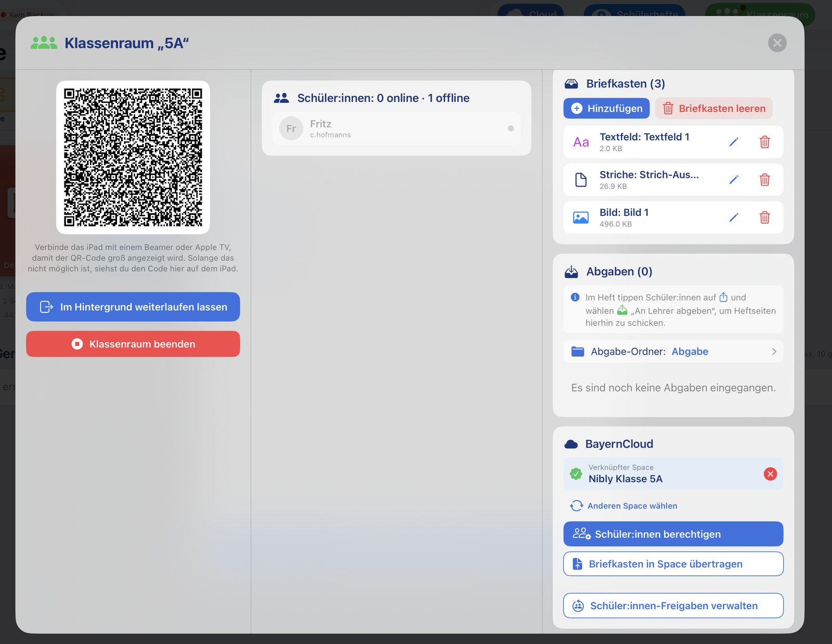Image resolution: width=832 pixels, height=644 pixels.
Task: Edit the Striche item with pencil icon
Action: pos(734,180)
